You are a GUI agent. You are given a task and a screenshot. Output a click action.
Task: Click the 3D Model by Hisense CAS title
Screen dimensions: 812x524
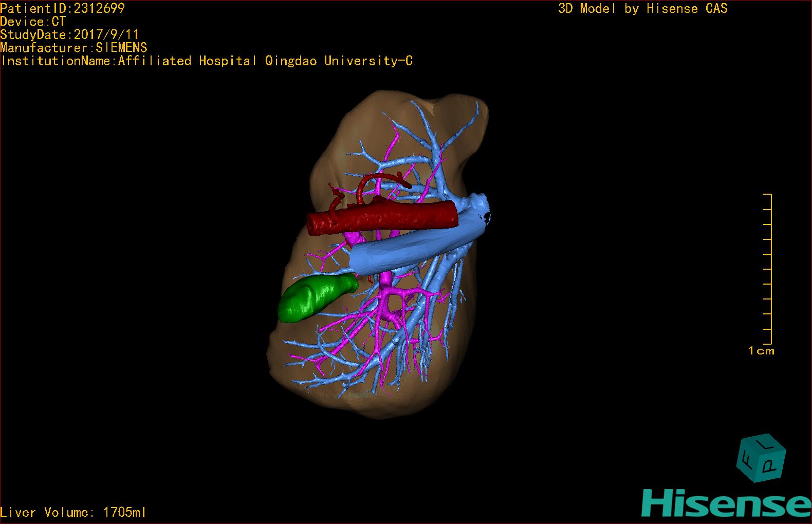(642, 8)
